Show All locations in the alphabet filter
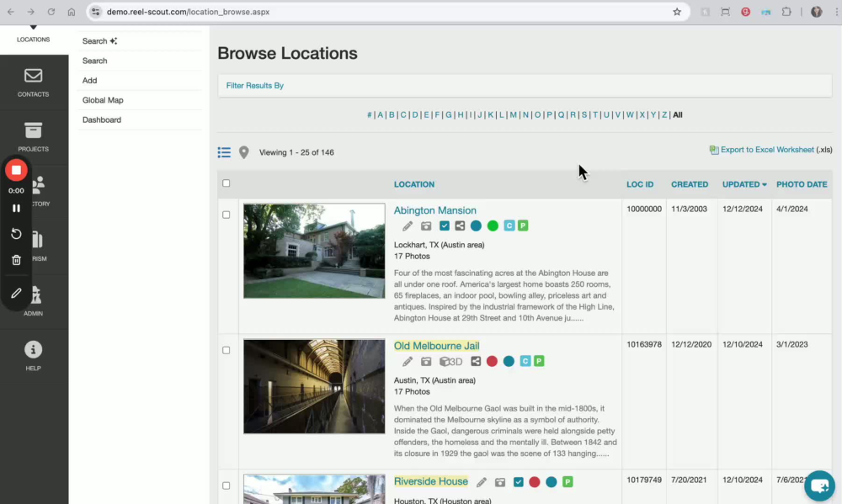This screenshot has width=842, height=504. [678, 115]
